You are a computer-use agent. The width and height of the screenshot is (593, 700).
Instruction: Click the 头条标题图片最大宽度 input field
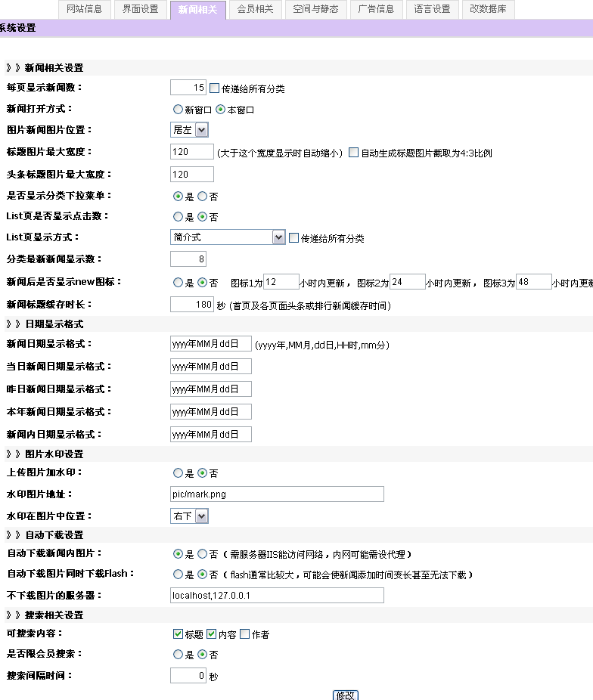click(192, 174)
